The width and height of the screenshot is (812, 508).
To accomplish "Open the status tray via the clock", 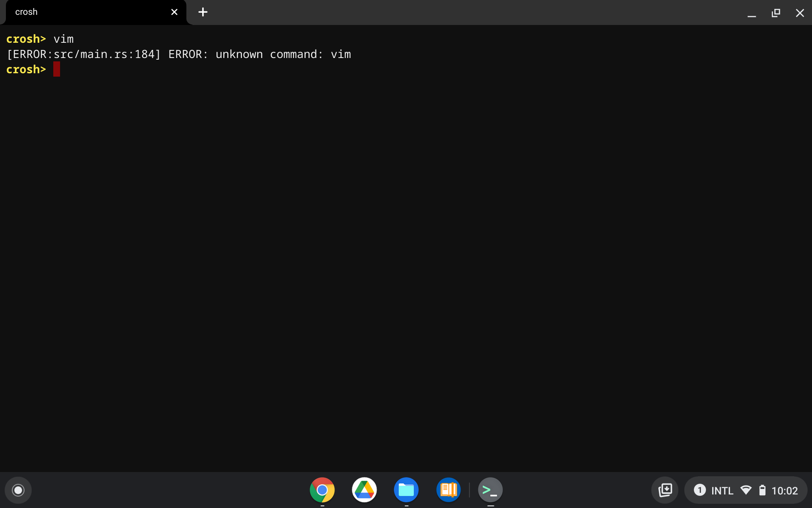I will pyautogui.click(x=785, y=491).
